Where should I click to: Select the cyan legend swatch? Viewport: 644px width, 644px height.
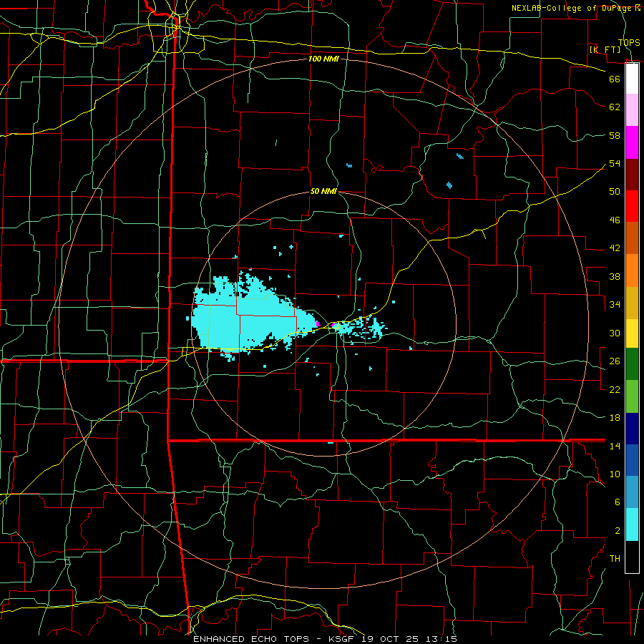click(632, 525)
